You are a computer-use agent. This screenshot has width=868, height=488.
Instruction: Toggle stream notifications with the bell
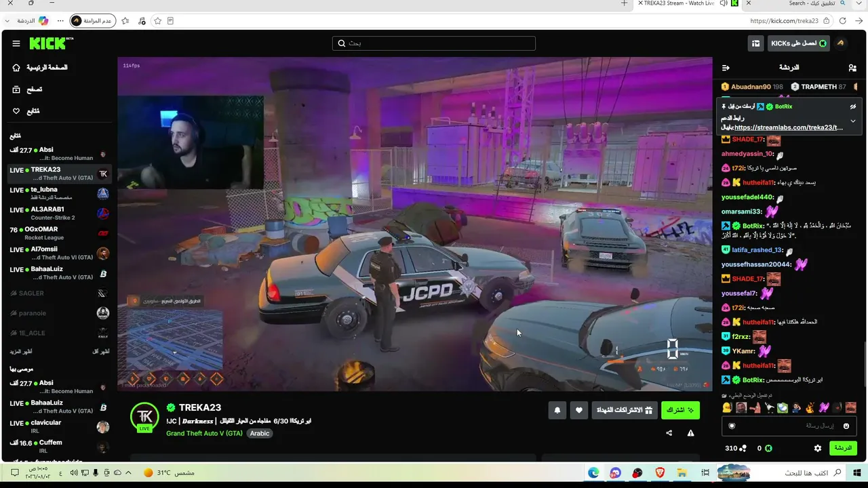(x=557, y=410)
